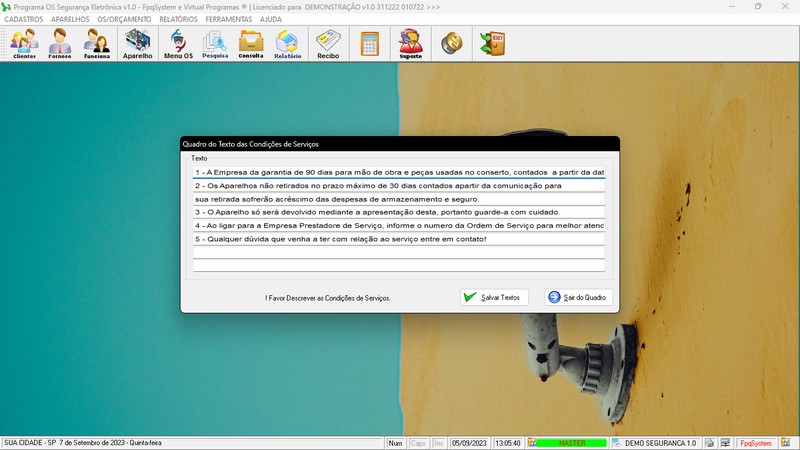The height and width of the screenshot is (450, 800).
Task: Open the Pesquisa search icon
Action: coord(215,44)
